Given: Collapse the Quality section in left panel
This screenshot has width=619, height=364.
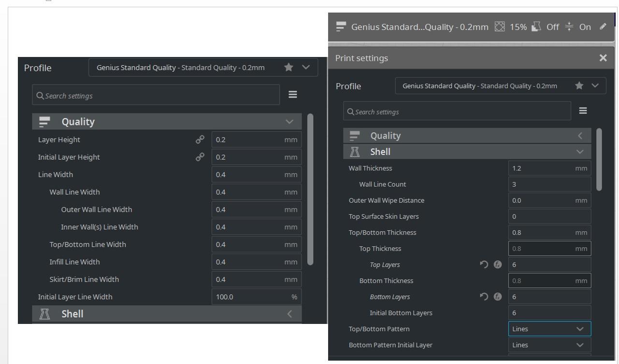Looking at the screenshot, I should coord(289,122).
